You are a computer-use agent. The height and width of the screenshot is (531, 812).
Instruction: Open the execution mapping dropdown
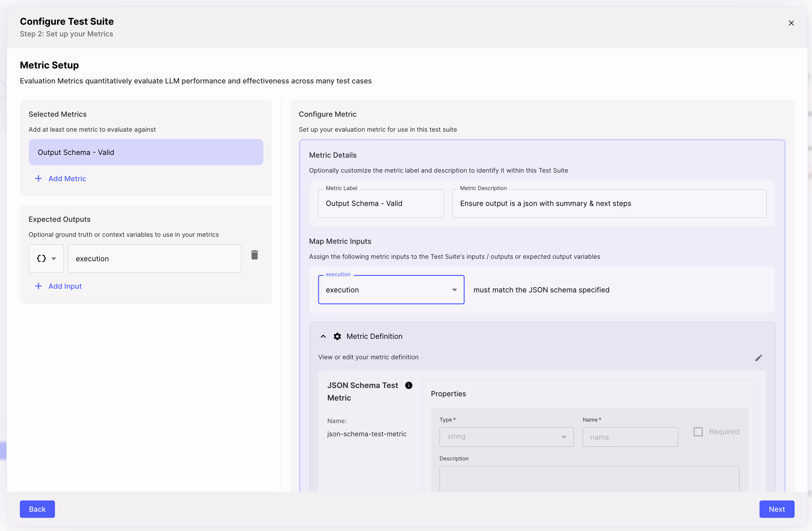click(x=391, y=290)
